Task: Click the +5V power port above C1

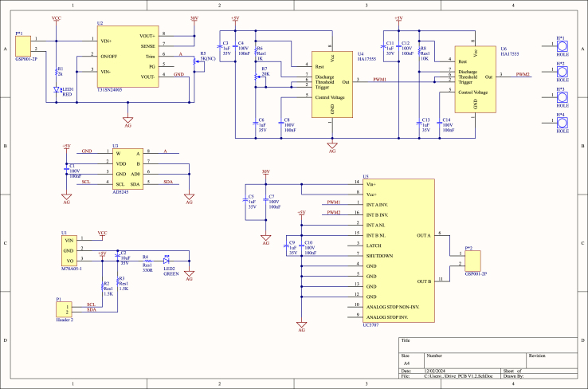Action: pos(66,147)
